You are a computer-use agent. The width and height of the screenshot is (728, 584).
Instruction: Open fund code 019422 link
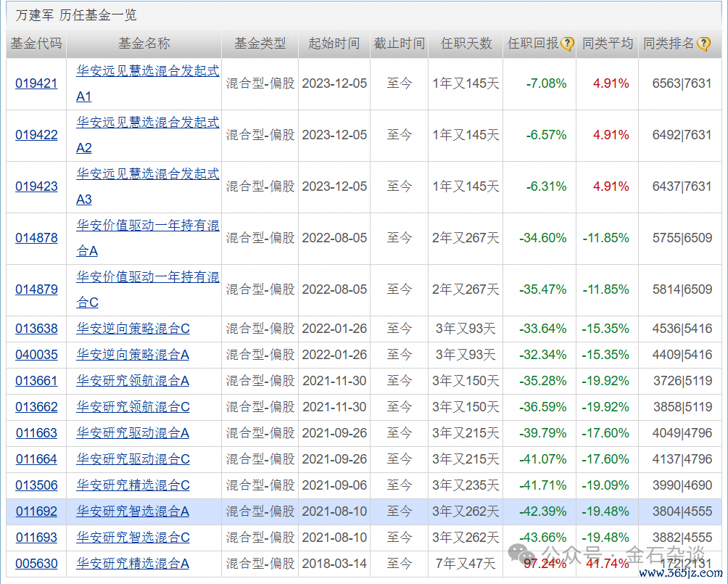36,135
